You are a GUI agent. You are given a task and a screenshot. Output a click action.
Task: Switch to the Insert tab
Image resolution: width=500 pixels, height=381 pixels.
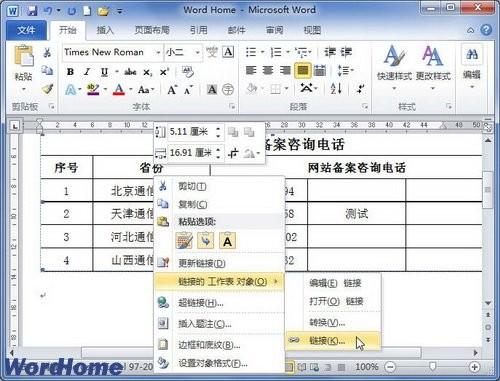(x=105, y=30)
